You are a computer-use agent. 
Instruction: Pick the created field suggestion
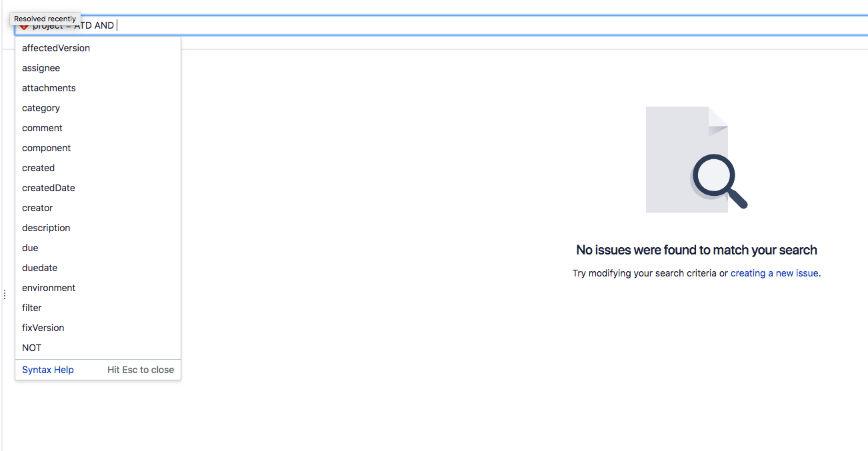[98, 168]
